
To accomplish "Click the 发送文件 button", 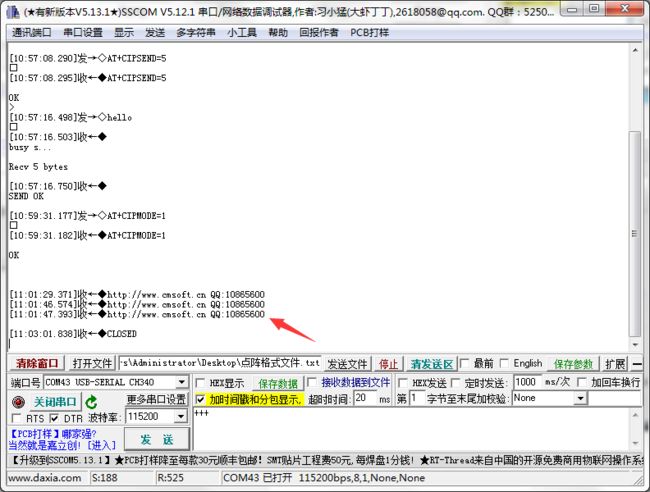I will pyautogui.click(x=347, y=364).
